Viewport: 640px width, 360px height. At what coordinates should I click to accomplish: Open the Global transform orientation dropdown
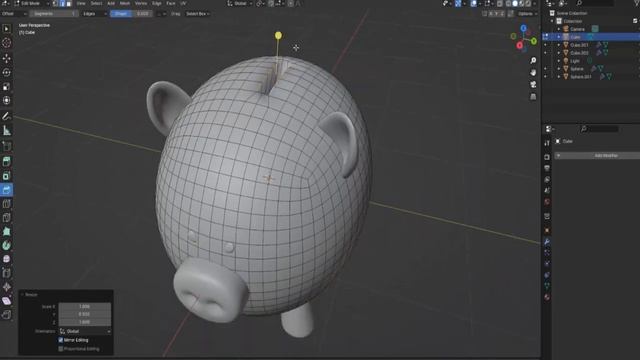point(240,3)
